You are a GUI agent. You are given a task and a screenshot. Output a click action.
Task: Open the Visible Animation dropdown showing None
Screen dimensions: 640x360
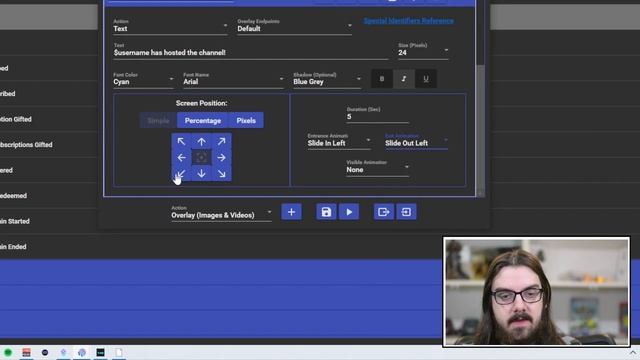coord(378,168)
